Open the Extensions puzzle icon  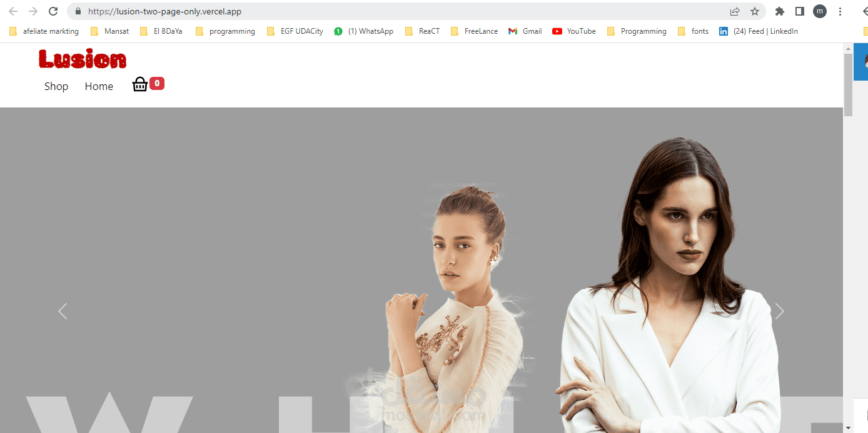pyautogui.click(x=779, y=11)
